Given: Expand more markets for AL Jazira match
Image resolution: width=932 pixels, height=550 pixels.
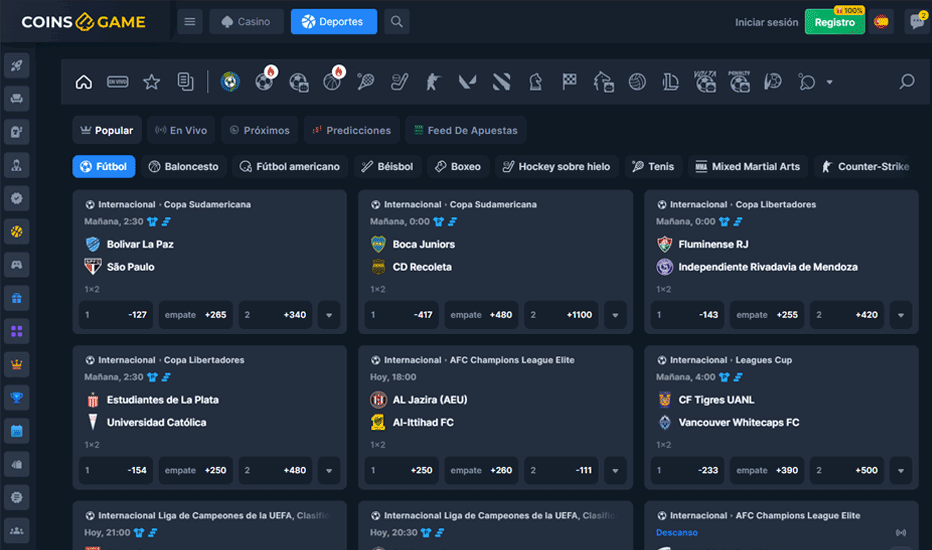Looking at the screenshot, I should (615, 470).
